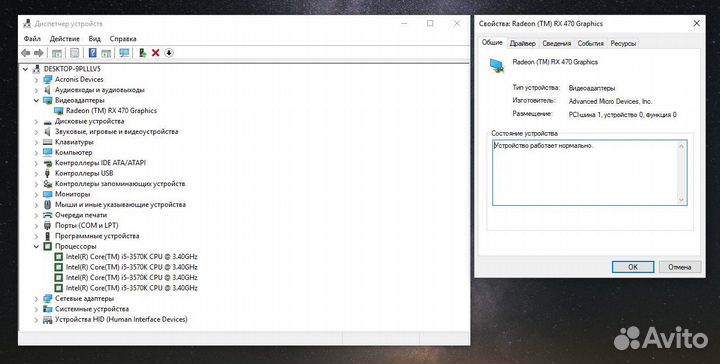Click Отмена in the Properties dialog
This screenshot has height=364, width=720.
pos(680,267)
